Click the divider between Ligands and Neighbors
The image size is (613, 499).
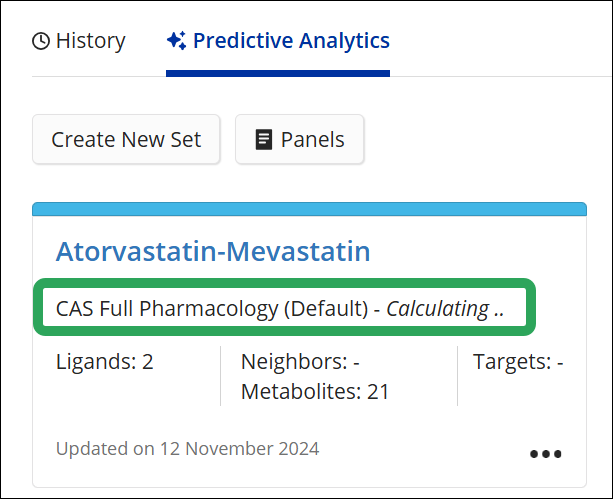coord(220,376)
